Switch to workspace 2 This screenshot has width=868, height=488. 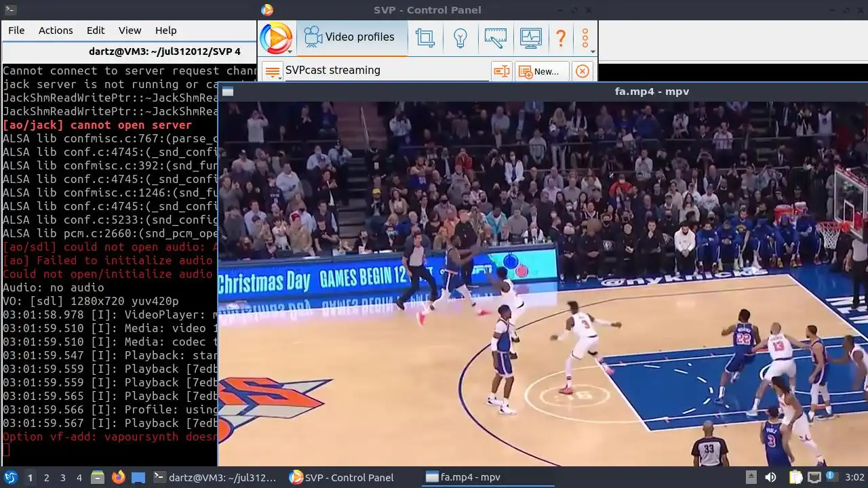[x=47, y=478]
